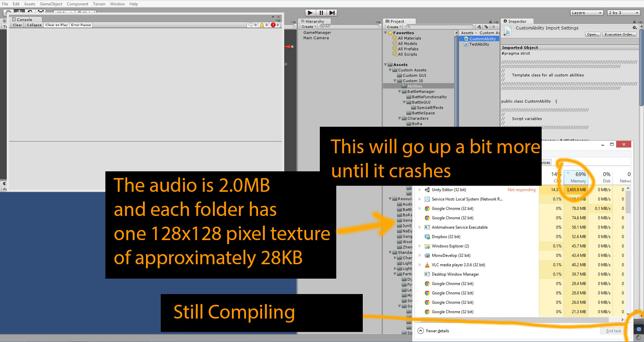
Task: Select the CustomAbility script file
Action: pos(480,39)
